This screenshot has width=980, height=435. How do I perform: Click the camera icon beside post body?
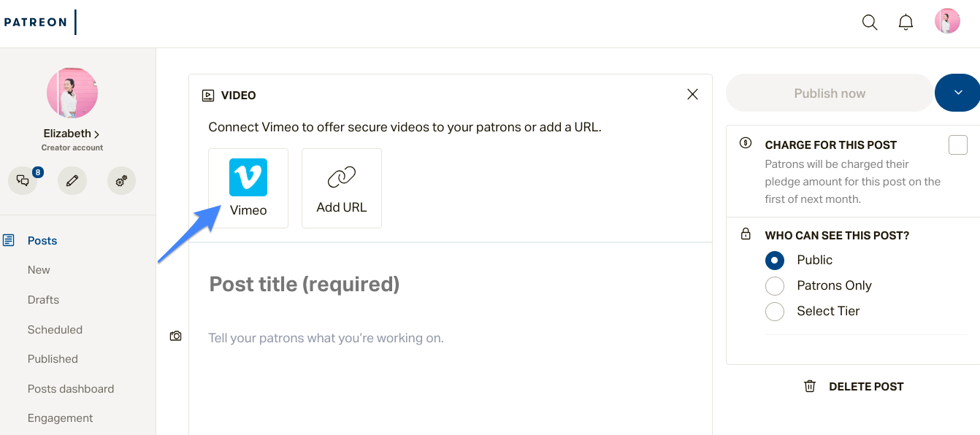click(x=175, y=336)
